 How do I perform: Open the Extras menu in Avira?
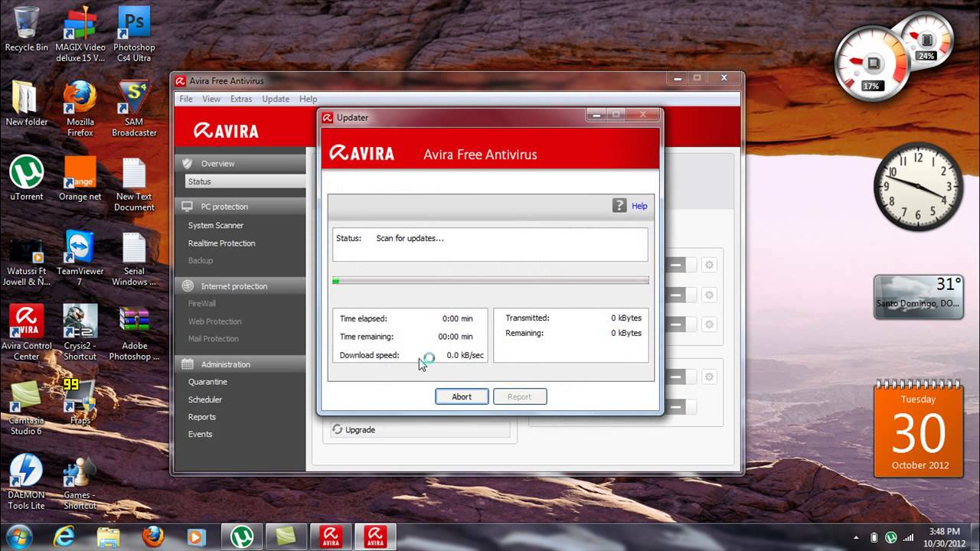tap(241, 99)
